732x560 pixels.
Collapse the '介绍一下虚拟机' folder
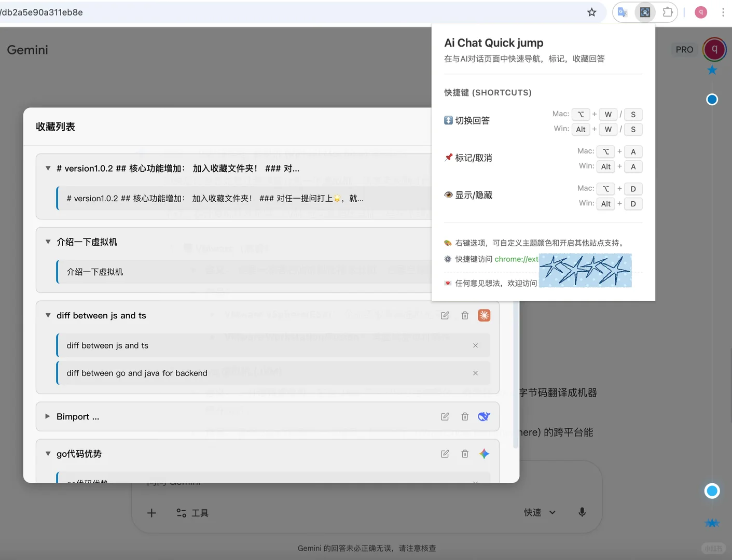tap(48, 242)
